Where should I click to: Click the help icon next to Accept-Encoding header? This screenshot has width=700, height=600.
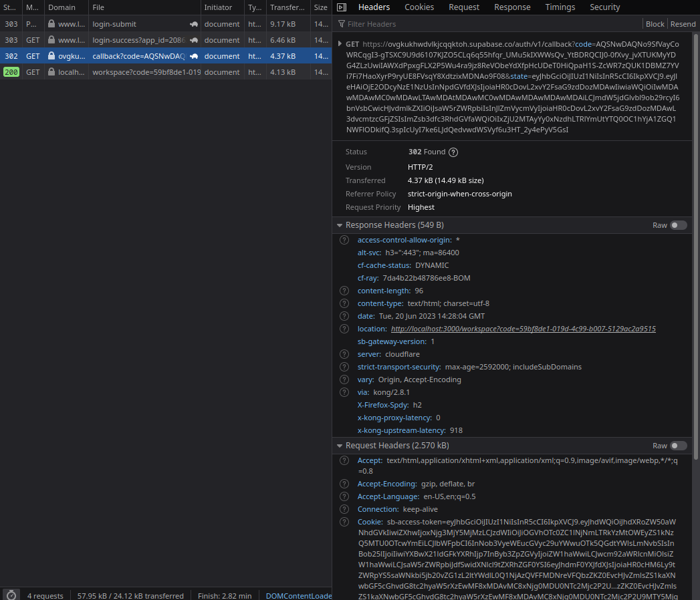pyautogui.click(x=344, y=483)
